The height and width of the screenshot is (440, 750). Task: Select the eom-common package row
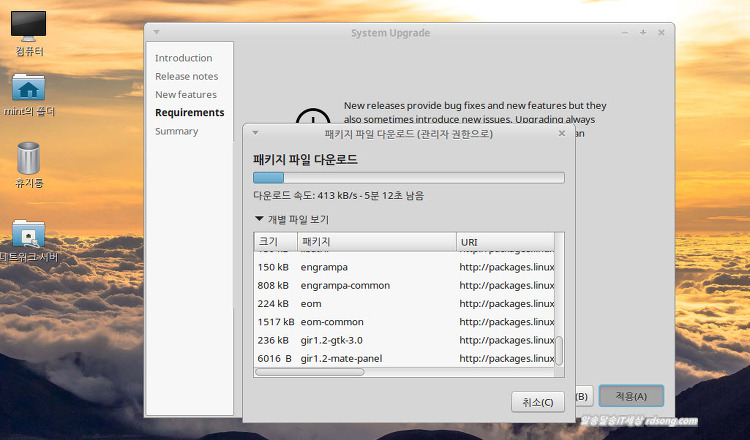pos(400,322)
